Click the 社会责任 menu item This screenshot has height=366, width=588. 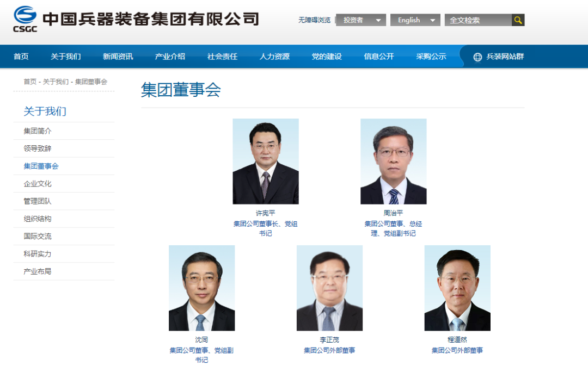(222, 56)
